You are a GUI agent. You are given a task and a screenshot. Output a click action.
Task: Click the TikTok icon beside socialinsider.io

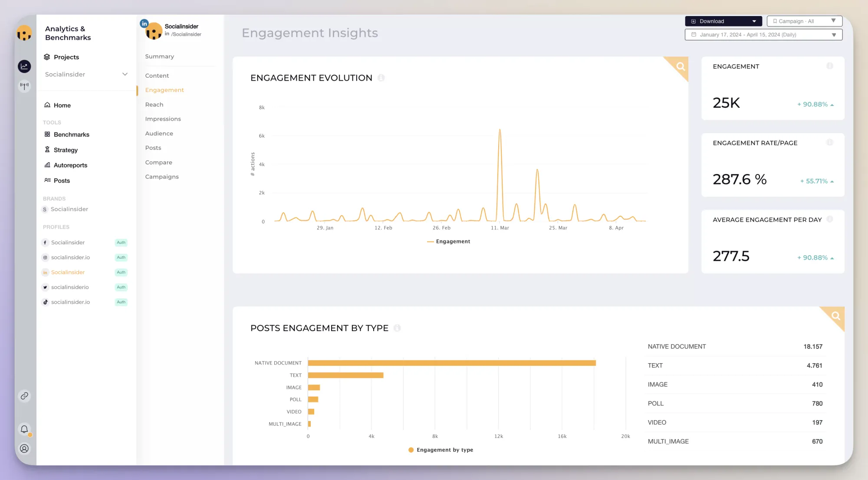click(x=45, y=302)
